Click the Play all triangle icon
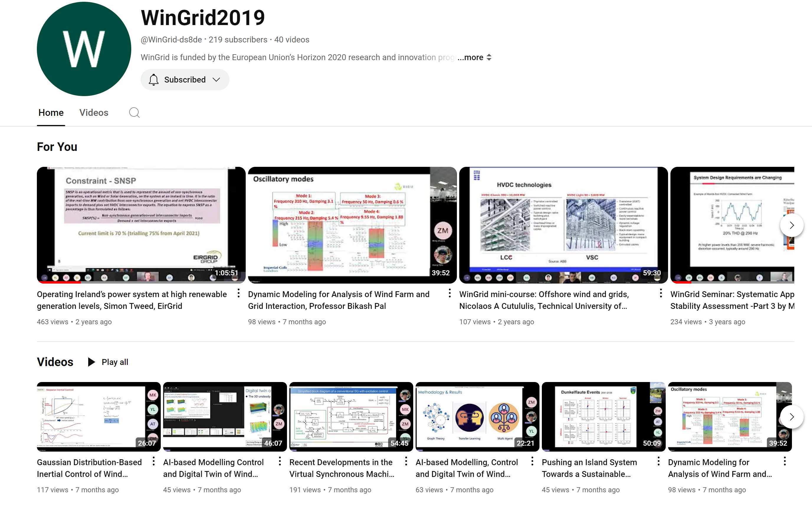This screenshot has height=507, width=812. click(x=91, y=362)
